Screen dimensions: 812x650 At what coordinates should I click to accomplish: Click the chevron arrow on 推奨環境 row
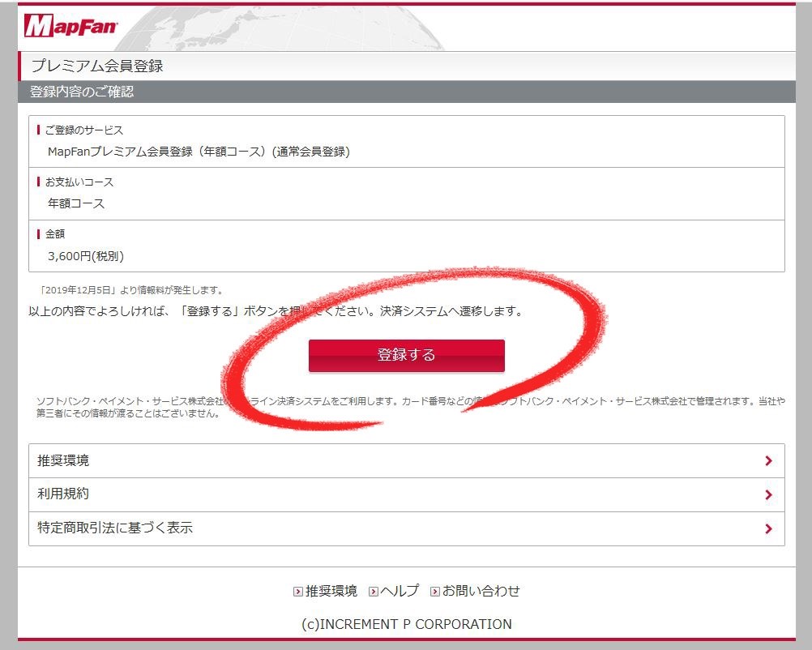point(768,460)
